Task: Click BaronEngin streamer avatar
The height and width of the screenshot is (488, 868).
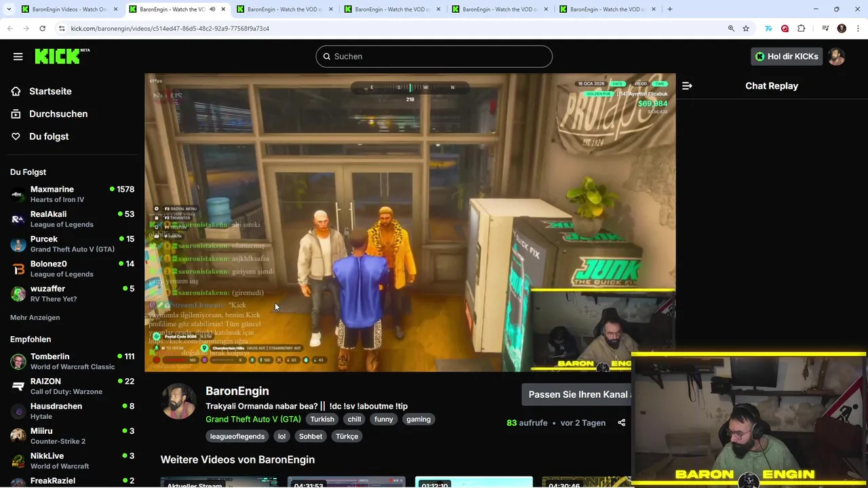Action: point(179,401)
